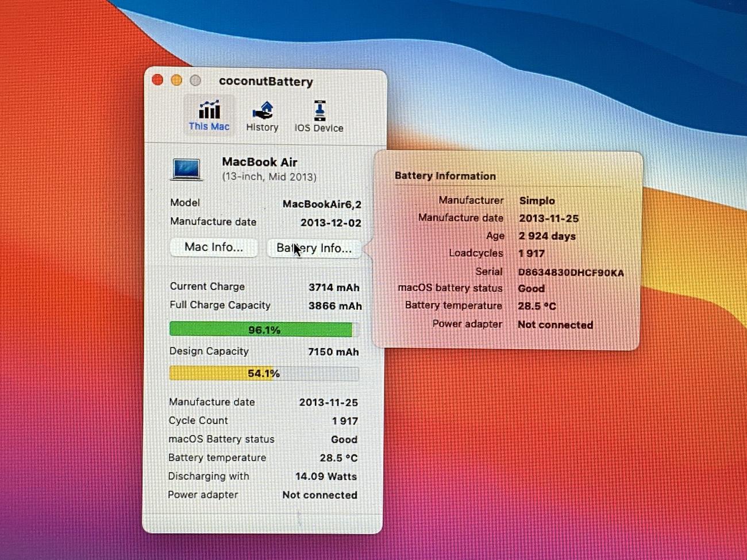Click the MacBookAir6,2 model value
The height and width of the screenshot is (560, 747).
point(322,204)
